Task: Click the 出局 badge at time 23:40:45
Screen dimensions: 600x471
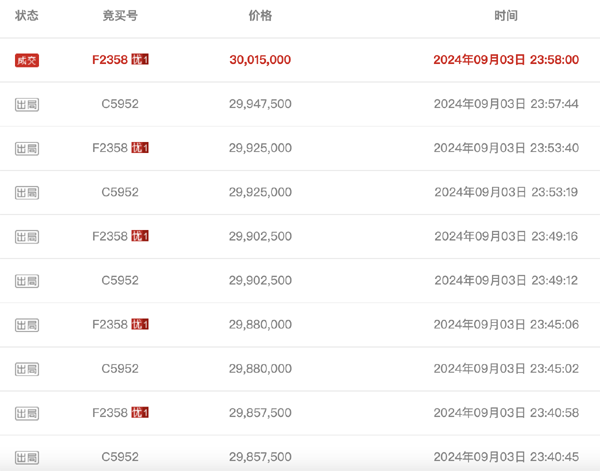Action: pyautogui.click(x=27, y=457)
